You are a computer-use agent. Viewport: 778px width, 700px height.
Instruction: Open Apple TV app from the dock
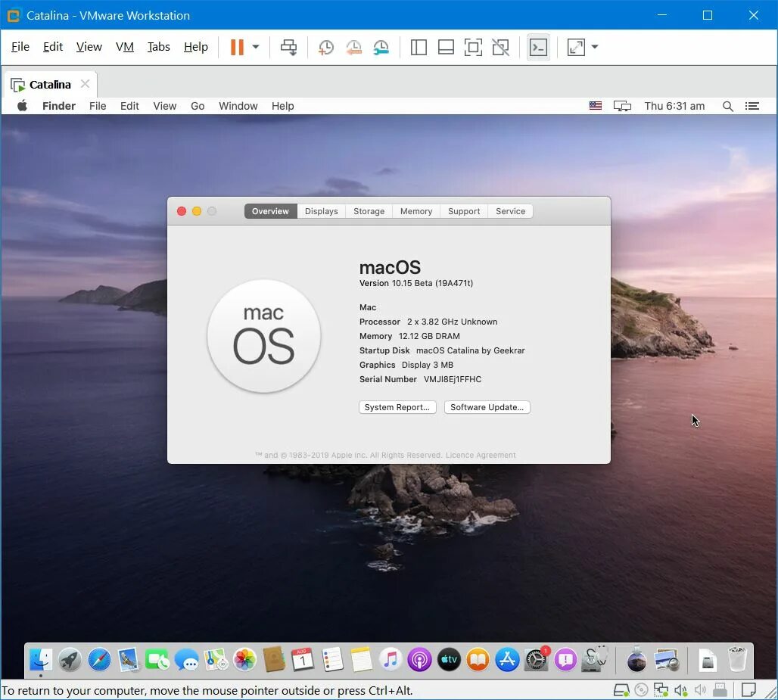click(449, 660)
